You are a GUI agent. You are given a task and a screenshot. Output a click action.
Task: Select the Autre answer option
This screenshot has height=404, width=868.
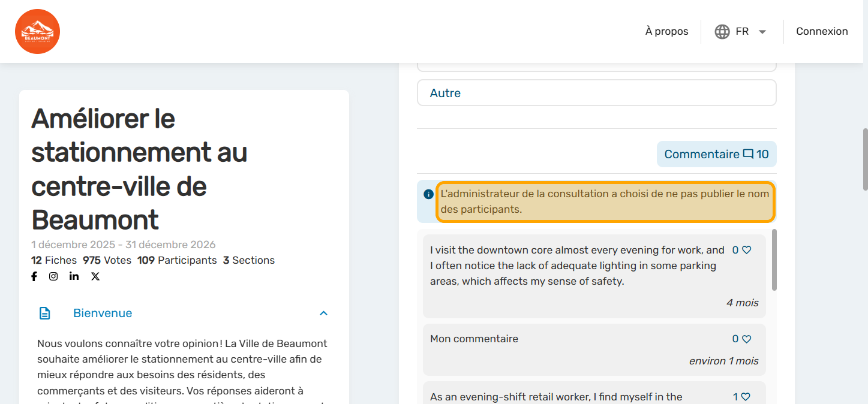(x=596, y=93)
